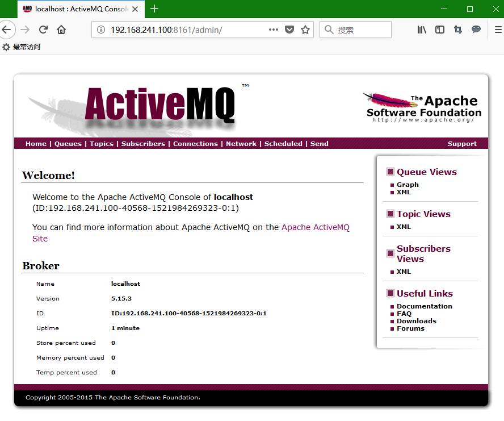The height and width of the screenshot is (421, 504).
Task: Click the Copyright footer text
Action: (x=113, y=398)
